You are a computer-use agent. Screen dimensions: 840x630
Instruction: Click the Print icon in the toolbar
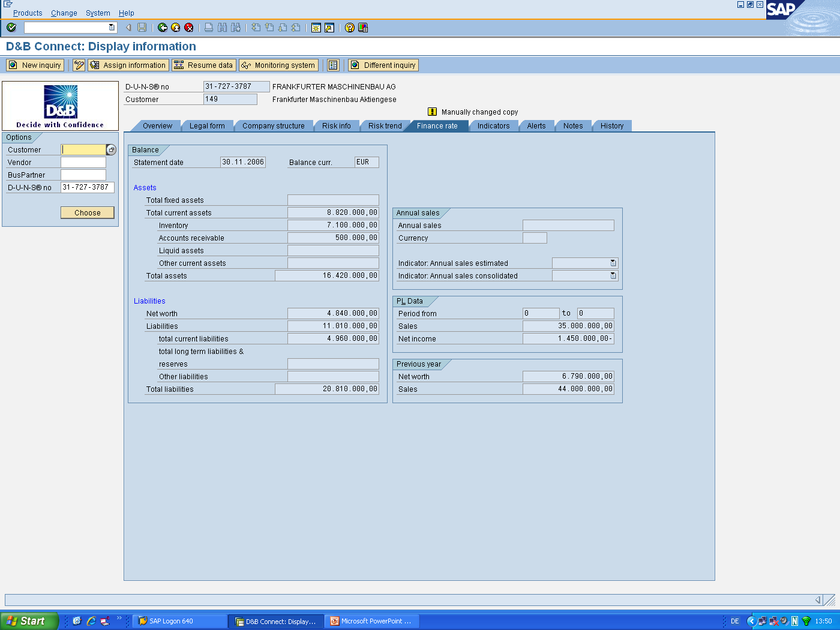click(209, 28)
